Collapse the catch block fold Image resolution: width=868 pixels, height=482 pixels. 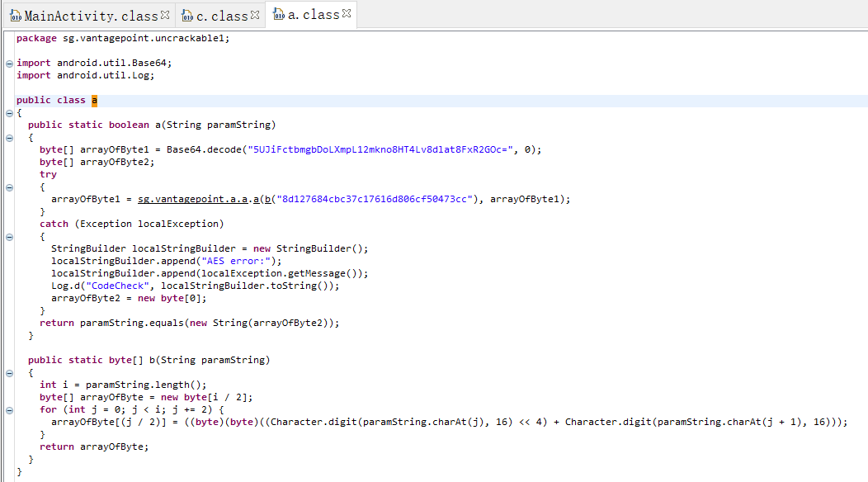pos(9,237)
